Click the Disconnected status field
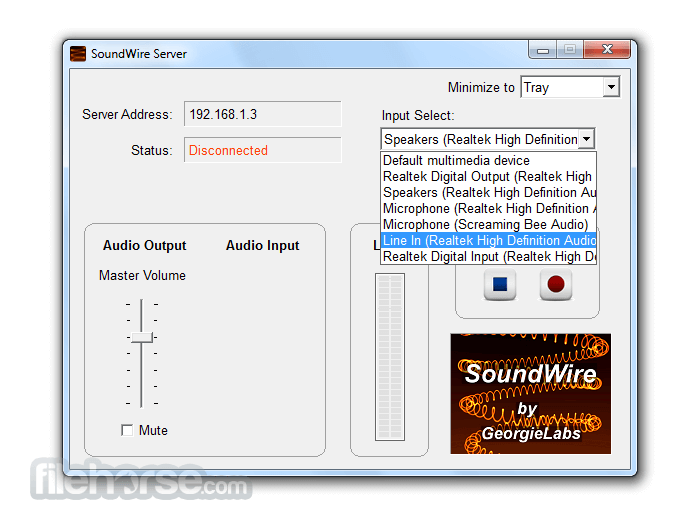 pos(262,150)
